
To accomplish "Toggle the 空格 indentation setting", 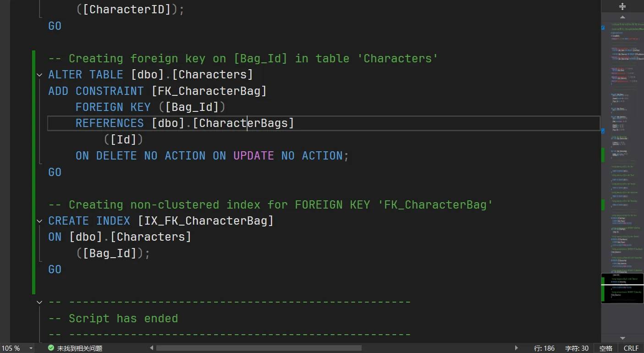I will [605, 348].
